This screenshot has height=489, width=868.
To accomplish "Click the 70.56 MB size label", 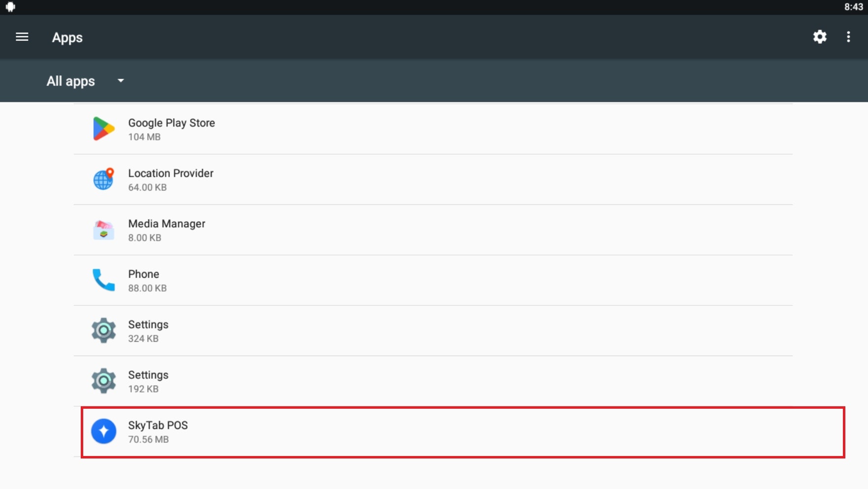I will click(x=148, y=439).
